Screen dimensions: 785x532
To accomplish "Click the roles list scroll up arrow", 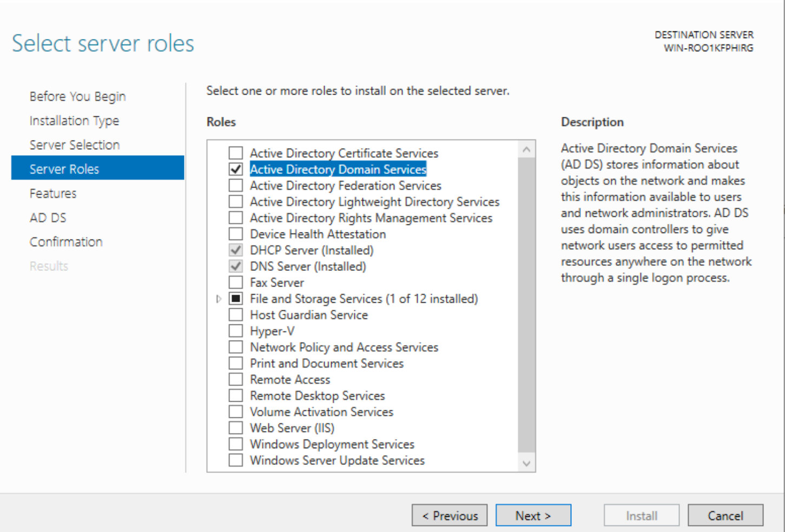I will click(526, 150).
